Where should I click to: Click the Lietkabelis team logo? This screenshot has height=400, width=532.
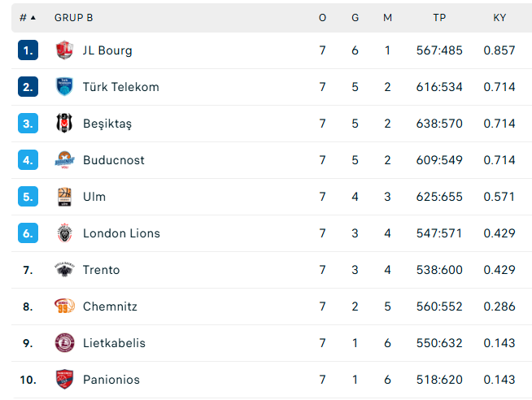pyautogui.click(x=64, y=343)
